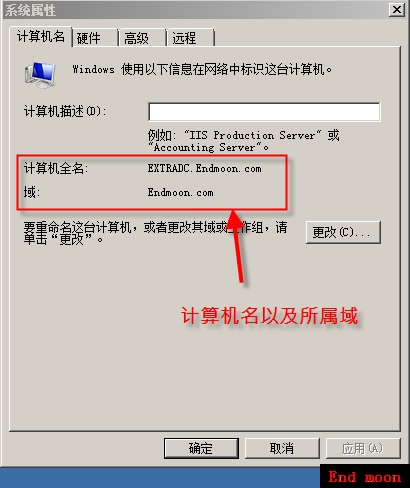Click the 计算机全名 label
The image size is (410, 488).
pos(56,168)
